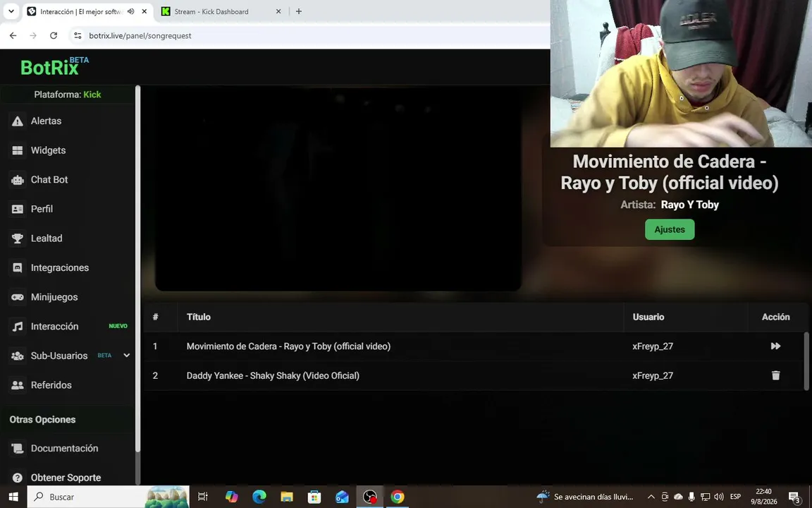Click the site information icon in address bar
This screenshot has height=508, width=812.
point(78,36)
